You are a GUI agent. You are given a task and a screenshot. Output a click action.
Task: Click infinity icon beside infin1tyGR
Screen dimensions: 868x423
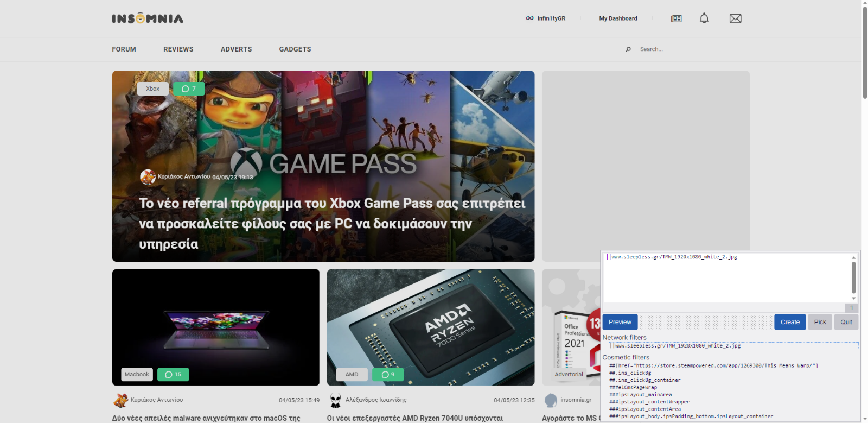point(529,18)
